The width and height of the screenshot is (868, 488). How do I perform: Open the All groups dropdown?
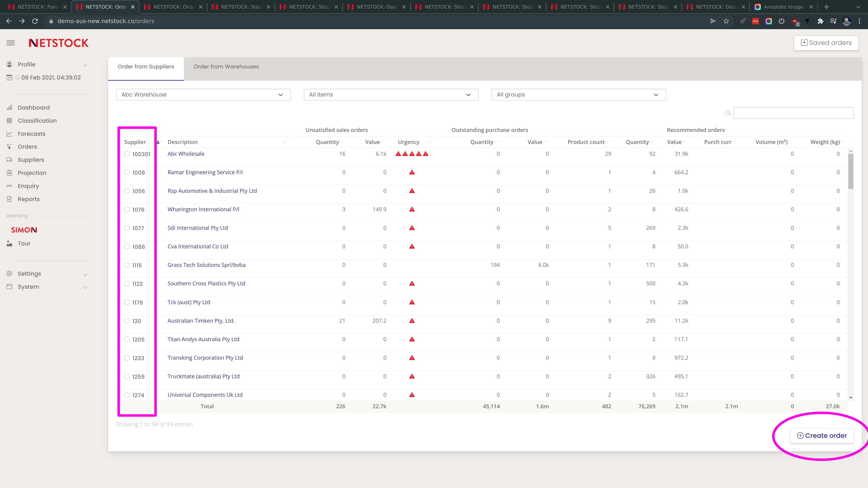(x=578, y=95)
